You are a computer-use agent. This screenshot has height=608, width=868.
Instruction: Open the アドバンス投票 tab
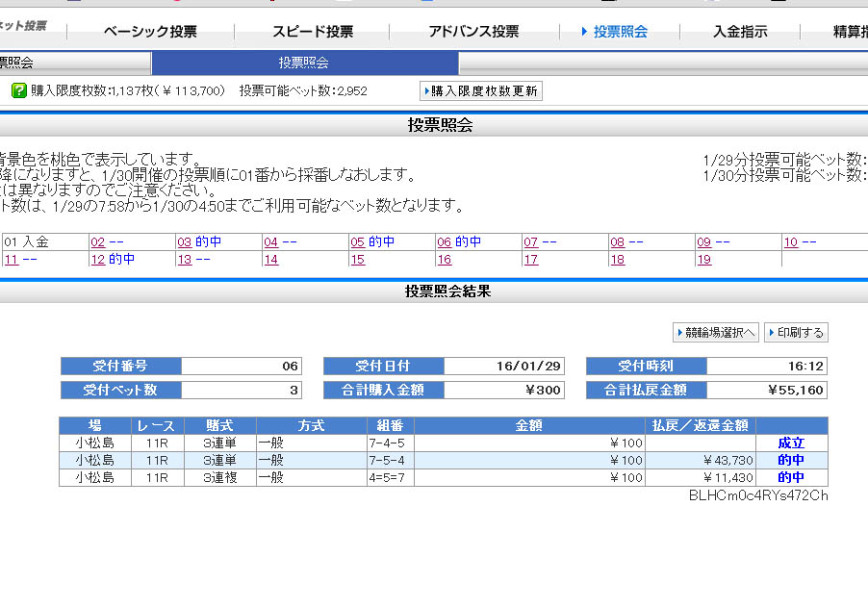[473, 32]
